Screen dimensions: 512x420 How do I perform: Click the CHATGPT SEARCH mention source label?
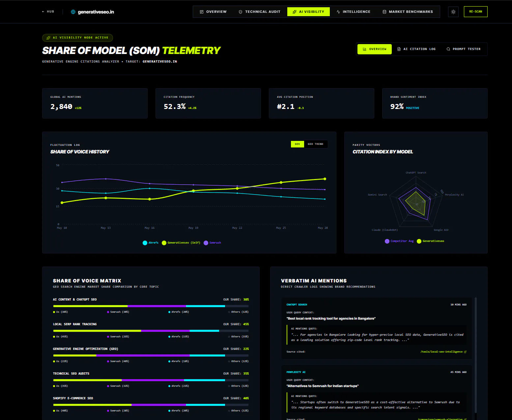[x=297, y=305]
